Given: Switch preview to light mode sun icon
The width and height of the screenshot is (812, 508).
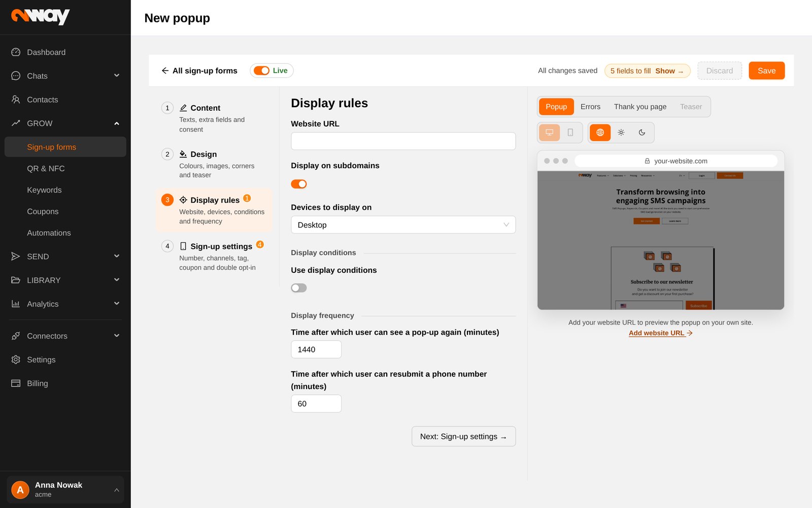Looking at the screenshot, I should (x=621, y=133).
